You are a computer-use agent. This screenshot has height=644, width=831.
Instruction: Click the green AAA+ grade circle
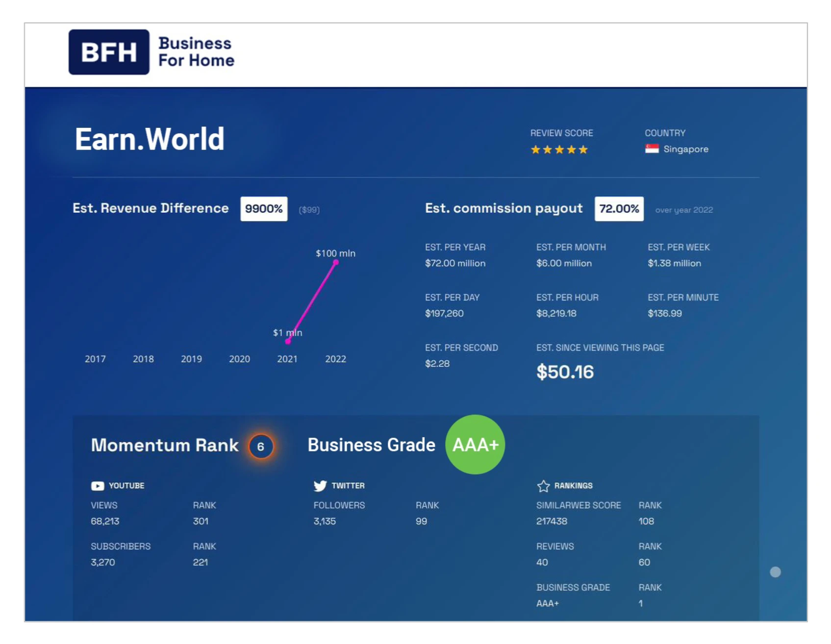point(475,445)
